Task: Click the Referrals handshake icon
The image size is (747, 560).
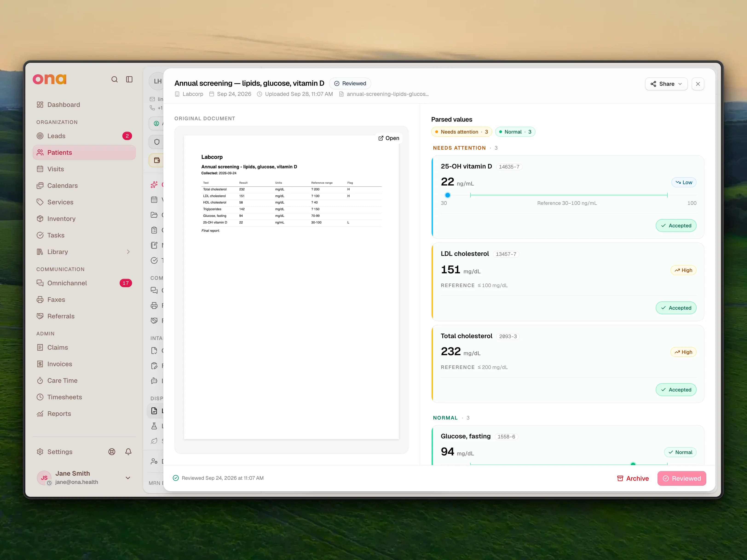Action: [40, 316]
